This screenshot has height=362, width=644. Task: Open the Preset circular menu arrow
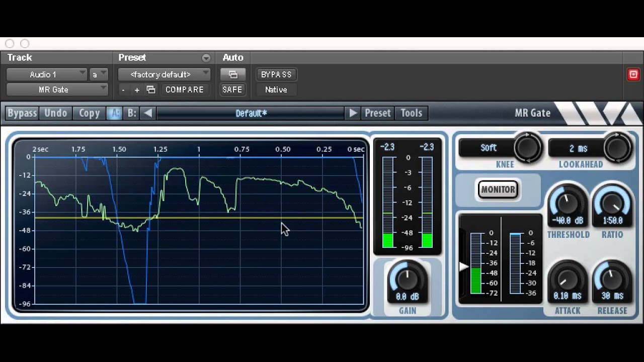coord(206,58)
